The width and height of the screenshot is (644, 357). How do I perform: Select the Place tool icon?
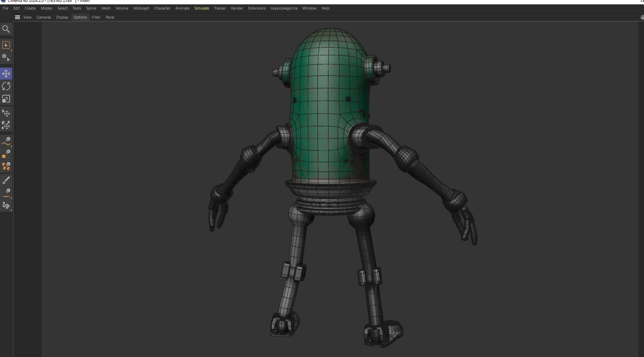[6, 113]
